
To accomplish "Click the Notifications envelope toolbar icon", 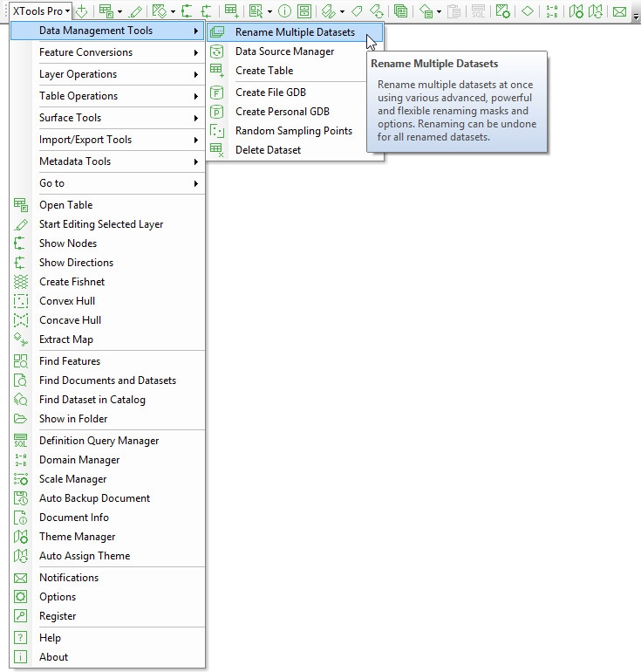I will click(x=619, y=11).
